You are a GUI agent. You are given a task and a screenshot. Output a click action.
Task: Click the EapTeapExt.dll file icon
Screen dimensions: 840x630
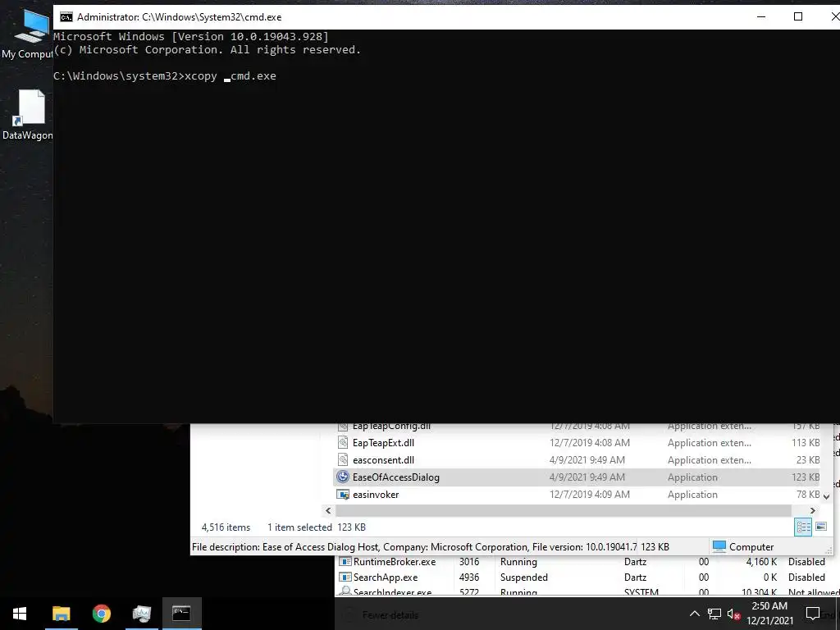[x=343, y=442]
